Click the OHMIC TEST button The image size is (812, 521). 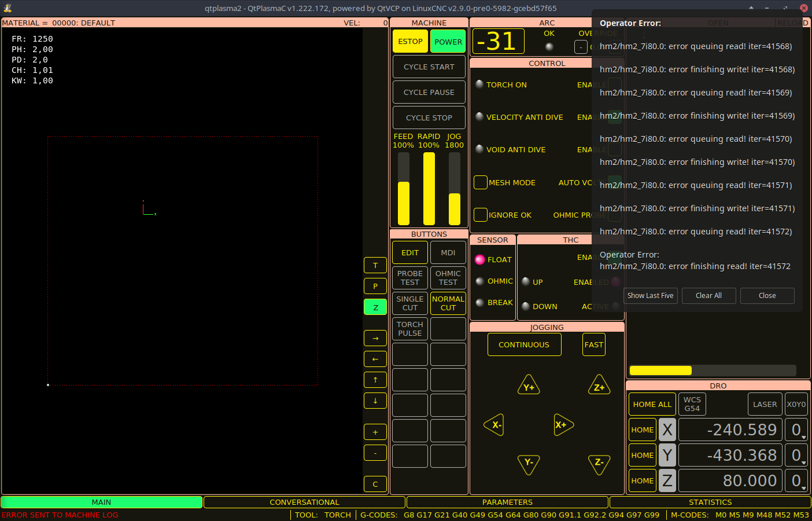[448, 278]
